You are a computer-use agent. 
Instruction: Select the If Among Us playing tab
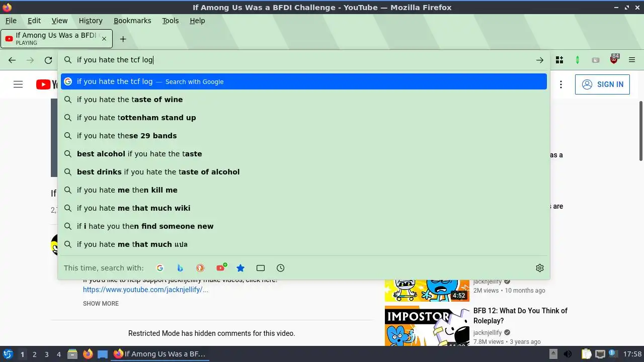[56, 39]
